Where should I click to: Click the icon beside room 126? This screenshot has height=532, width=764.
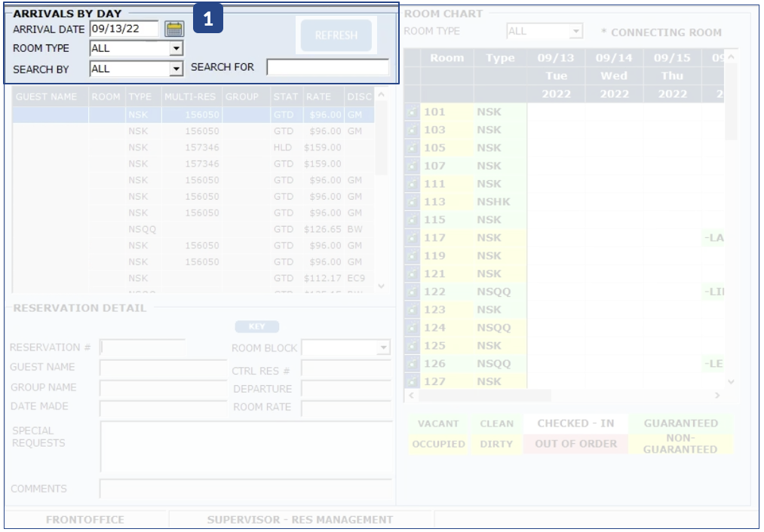[x=413, y=364]
